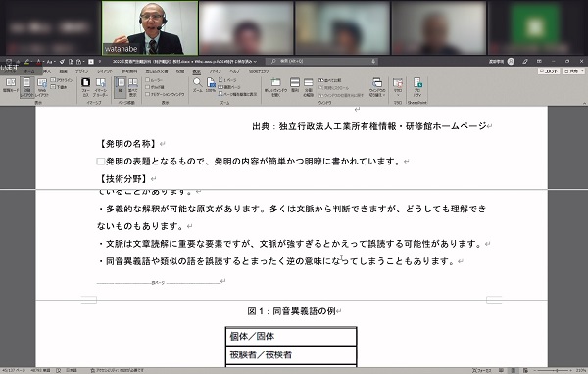Select Side to Side page movement

coord(133,87)
